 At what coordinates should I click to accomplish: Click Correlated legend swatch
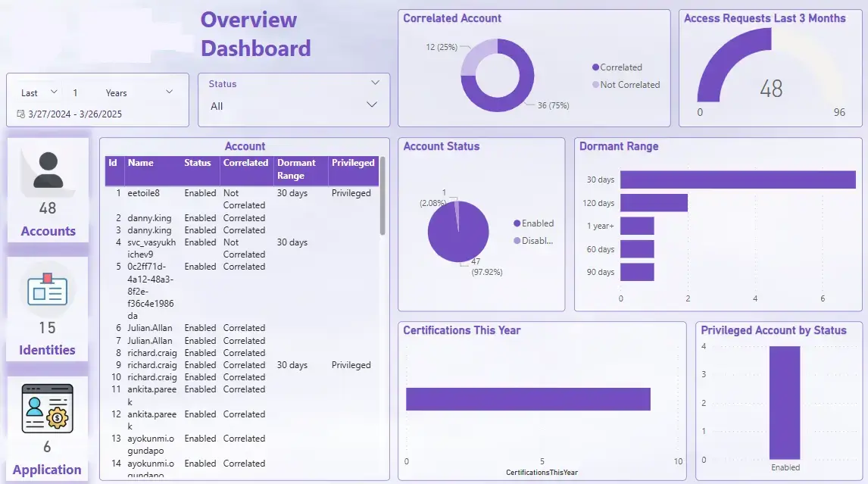pyautogui.click(x=595, y=67)
